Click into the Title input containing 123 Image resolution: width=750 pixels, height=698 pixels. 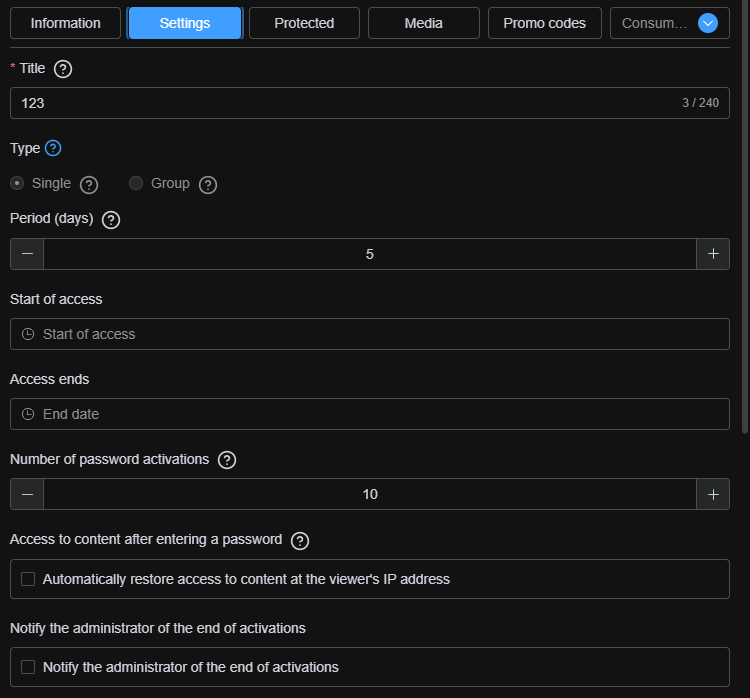click(370, 103)
